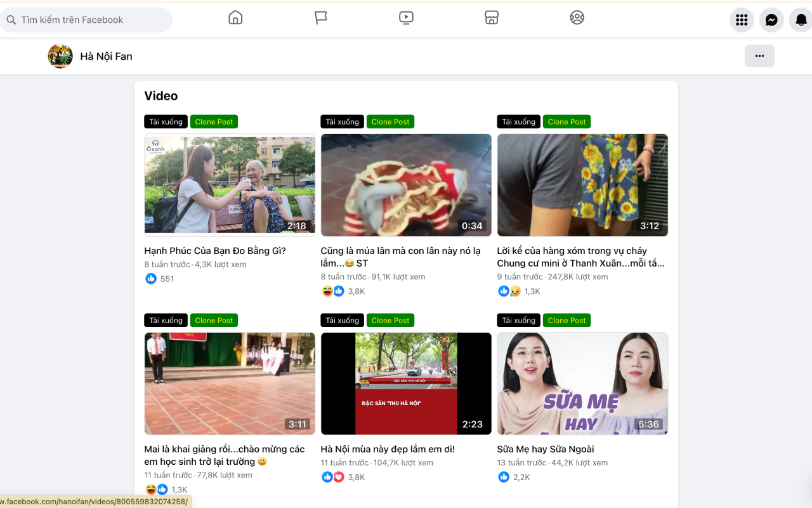Click the text 9 tuần trước · 247,8K lượt xem
The image size is (812, 508).
(553, 277)
